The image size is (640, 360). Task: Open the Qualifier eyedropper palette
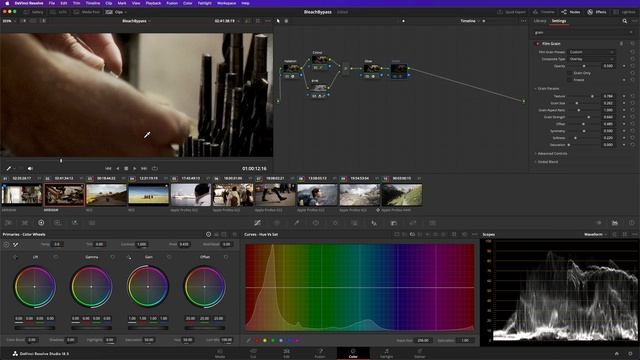pos(297,223)
